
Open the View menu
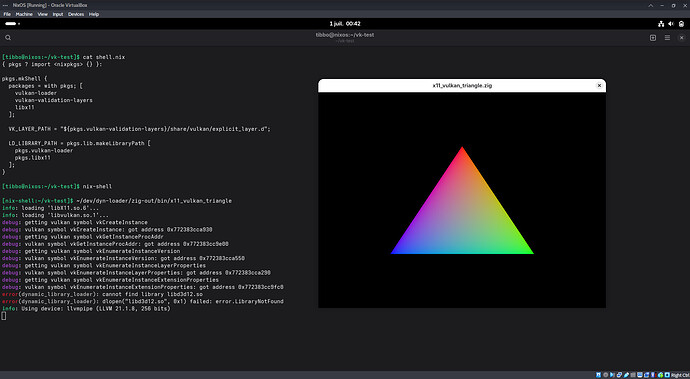coord(43,14)
